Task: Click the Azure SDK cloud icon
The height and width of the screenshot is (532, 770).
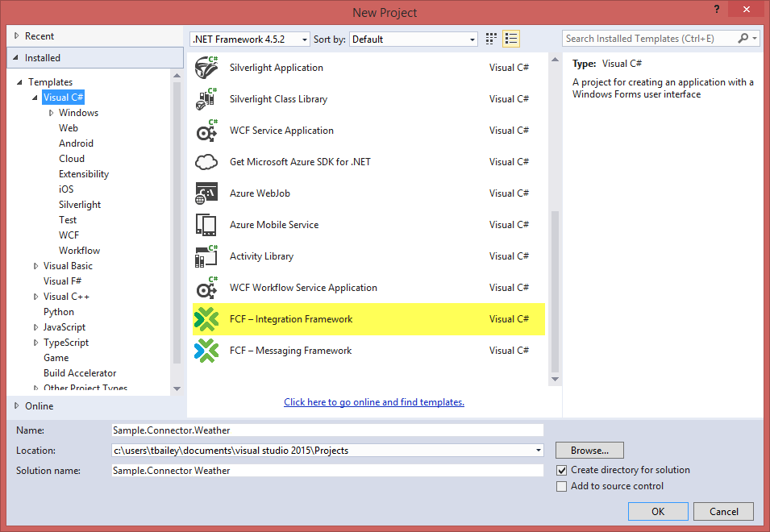Action: click(x=206, y=162)
